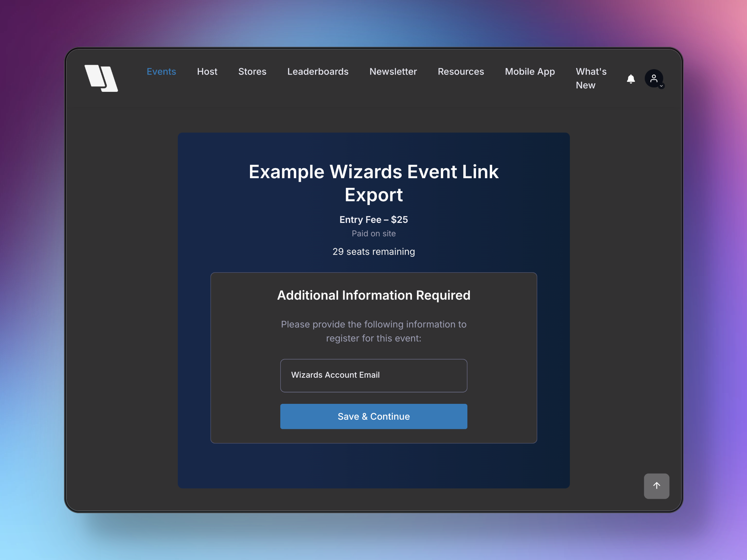Open the Leaderboards page
Screen dimensions: 747x560
tap(317, 72)
